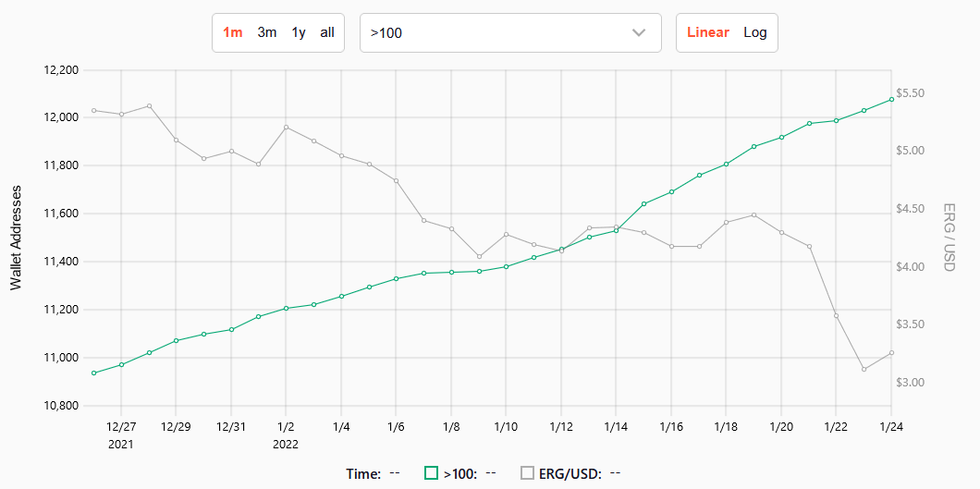Click the Time legend label
The height and width of the screenshot is (489, 980).
[363, 473]
